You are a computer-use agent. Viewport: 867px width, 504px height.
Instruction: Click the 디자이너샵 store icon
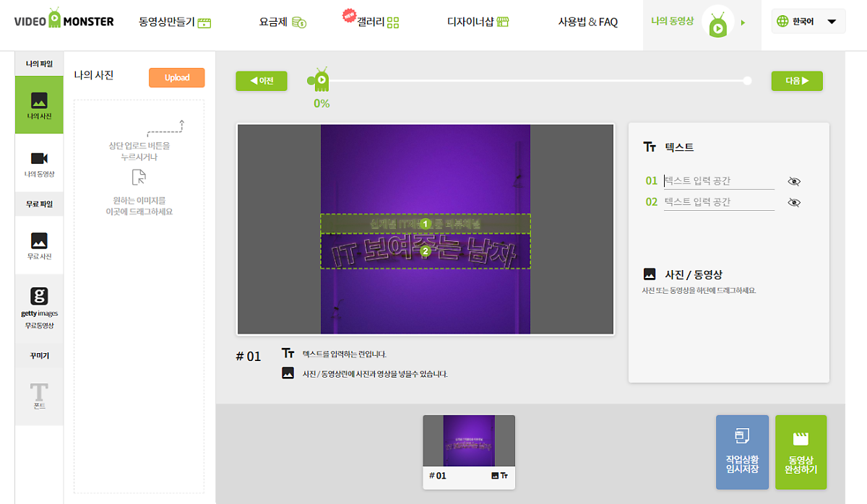pos(504,22)
